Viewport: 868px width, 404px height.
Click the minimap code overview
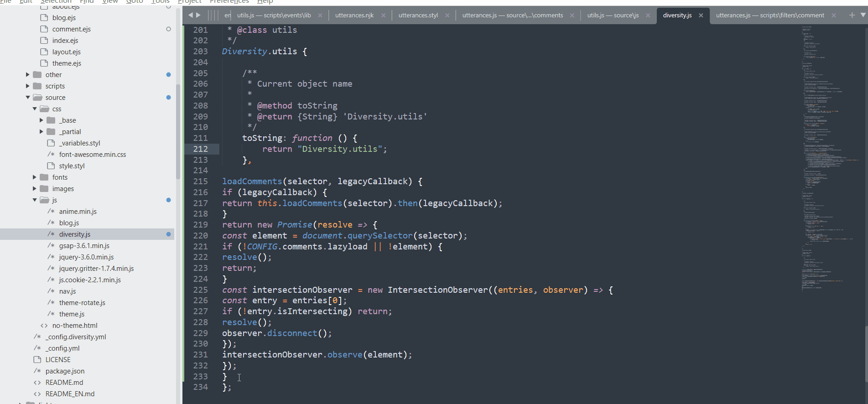click(x=831, y=160)
